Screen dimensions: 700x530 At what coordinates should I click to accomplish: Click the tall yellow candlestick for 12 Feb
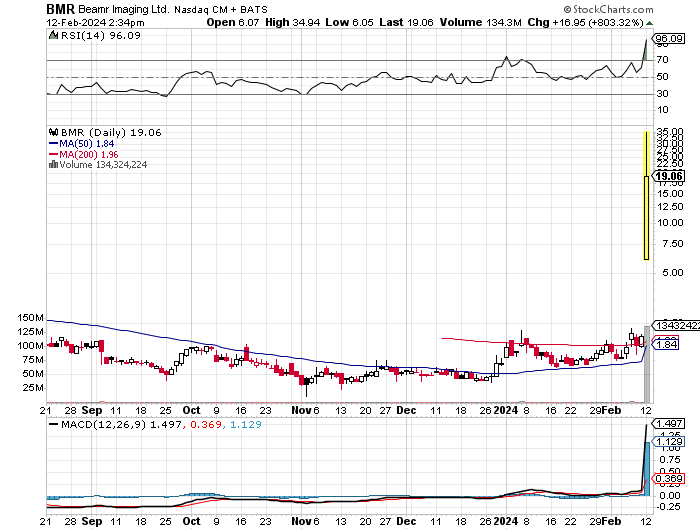pos(646,196)
